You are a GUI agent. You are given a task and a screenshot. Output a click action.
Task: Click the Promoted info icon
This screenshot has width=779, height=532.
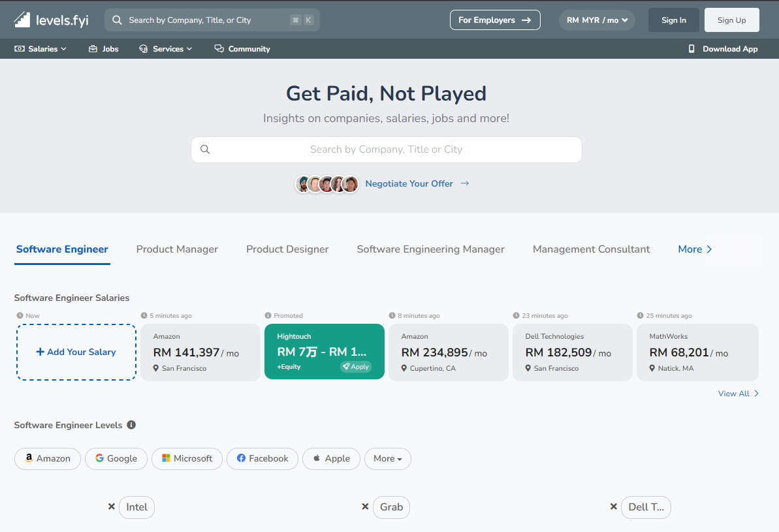[x=268, y=315]
